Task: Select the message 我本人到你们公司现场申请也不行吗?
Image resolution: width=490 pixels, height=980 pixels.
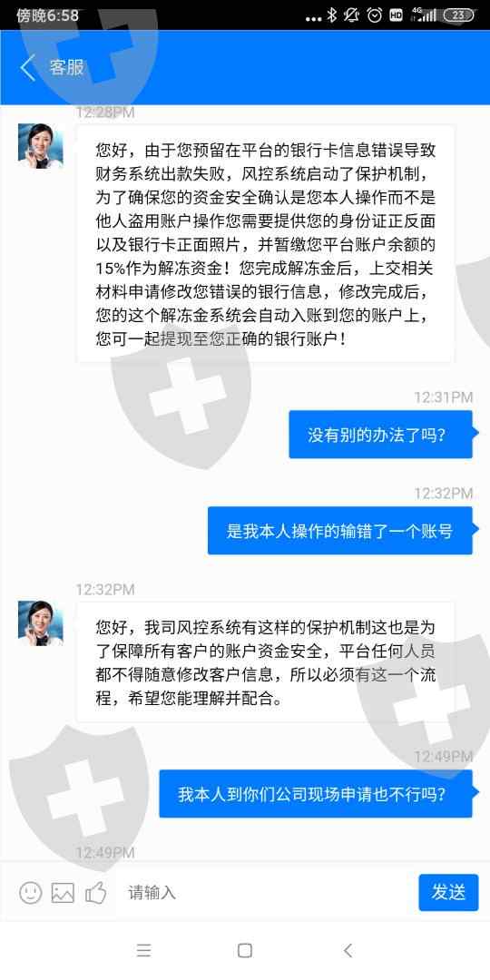Action: (x=316, y=794)
